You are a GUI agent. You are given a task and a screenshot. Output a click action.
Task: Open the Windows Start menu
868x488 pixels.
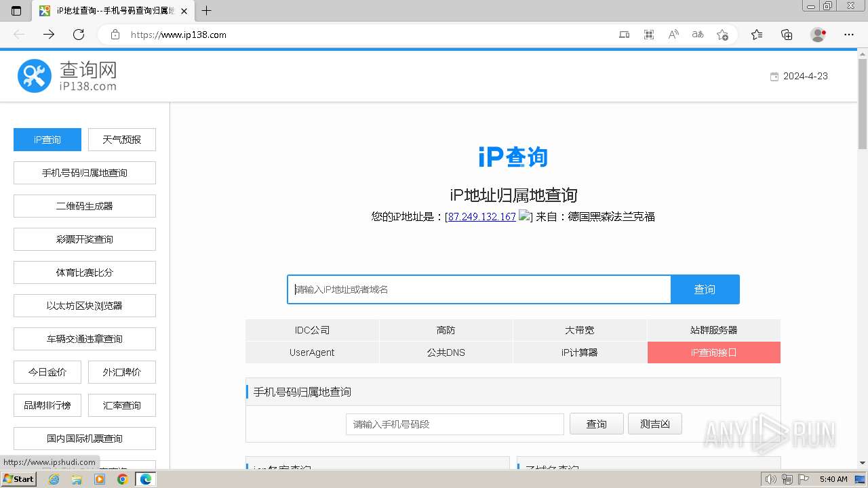point(19,479)
